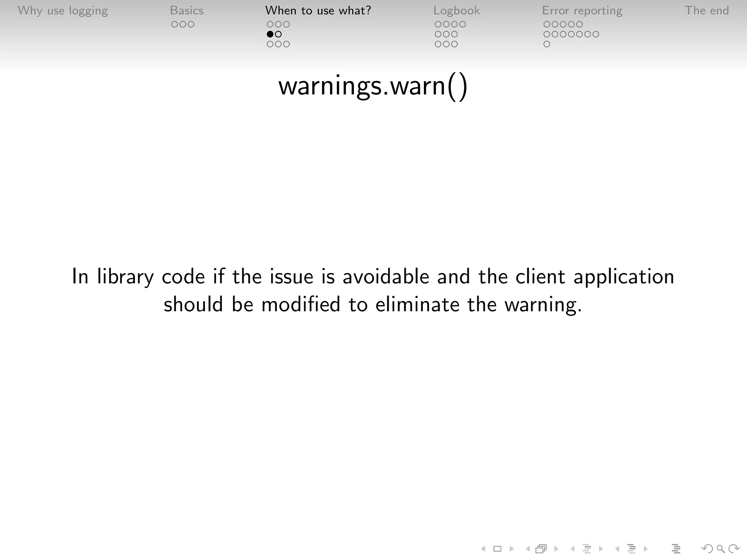Go to previous slide using left arrow beside slide rectangle icon

click(x=483, y=549)
